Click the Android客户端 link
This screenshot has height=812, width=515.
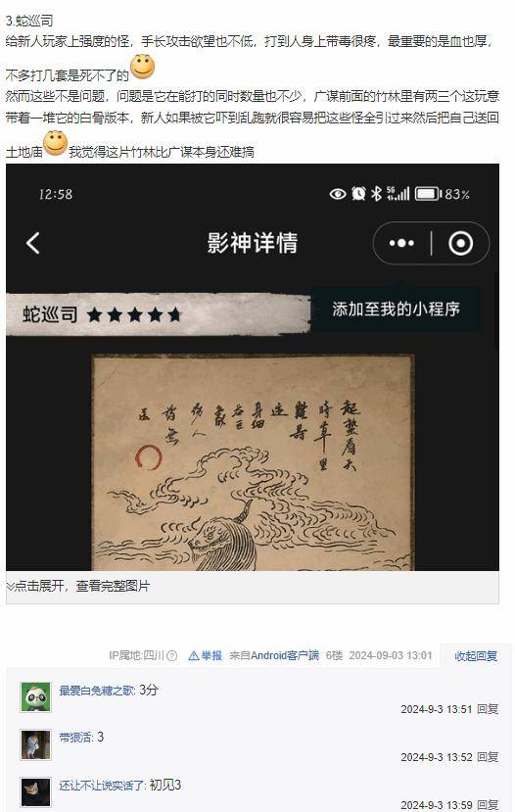tap(285, 655)
